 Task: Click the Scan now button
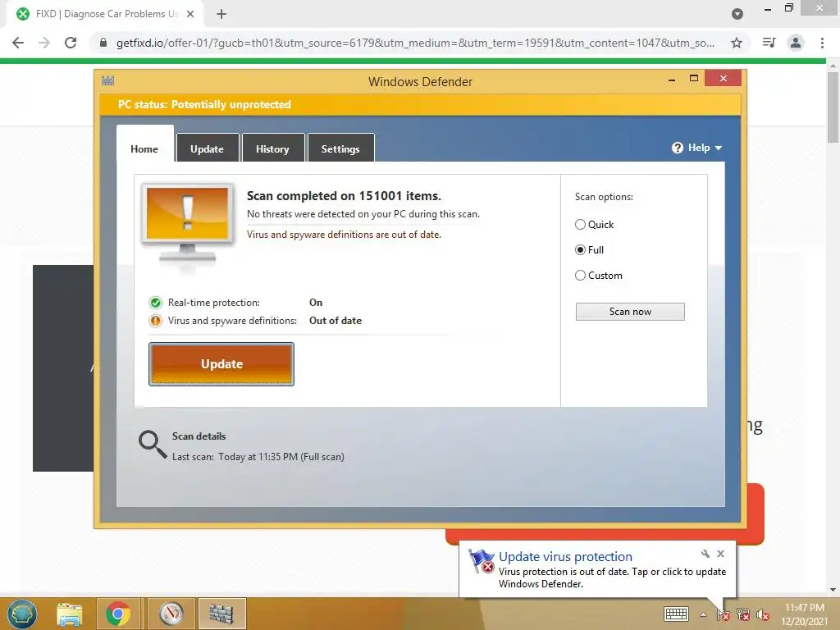(630, 312)
